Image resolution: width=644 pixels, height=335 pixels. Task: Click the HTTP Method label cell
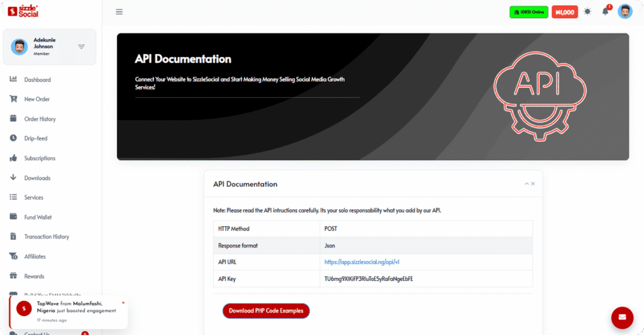pos(267,229)
